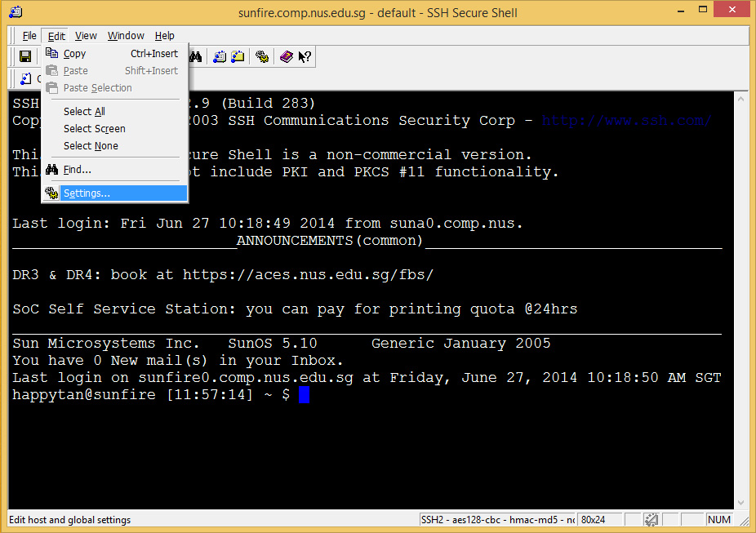Minimize the SSH Secure Shell window
Screen dimensions: 756x533
[681, 11]
